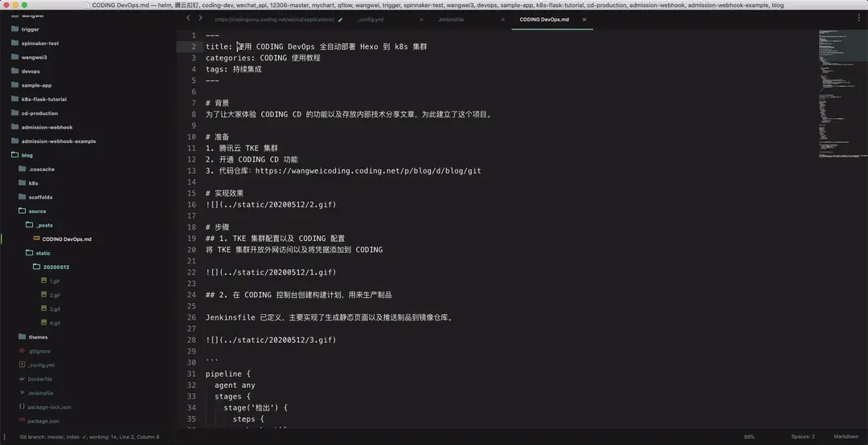
Task: Click line number 16 in the gutter
Action: (191, 204)
